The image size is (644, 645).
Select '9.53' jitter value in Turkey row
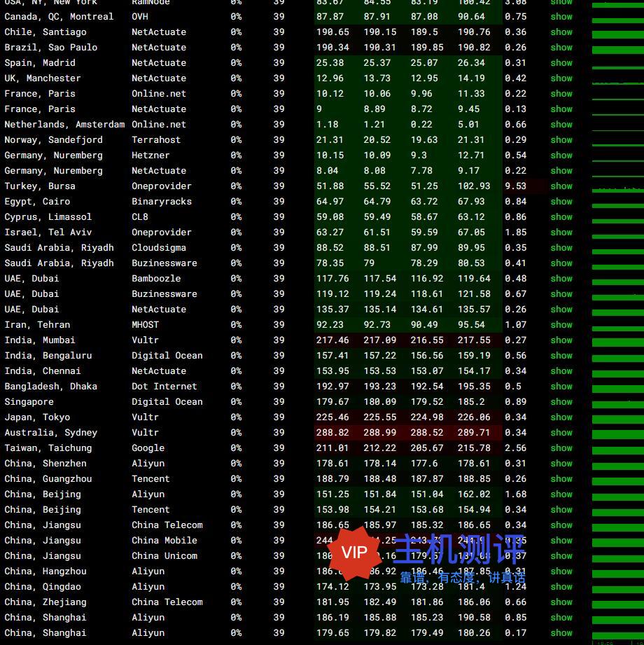coord(515,186)
